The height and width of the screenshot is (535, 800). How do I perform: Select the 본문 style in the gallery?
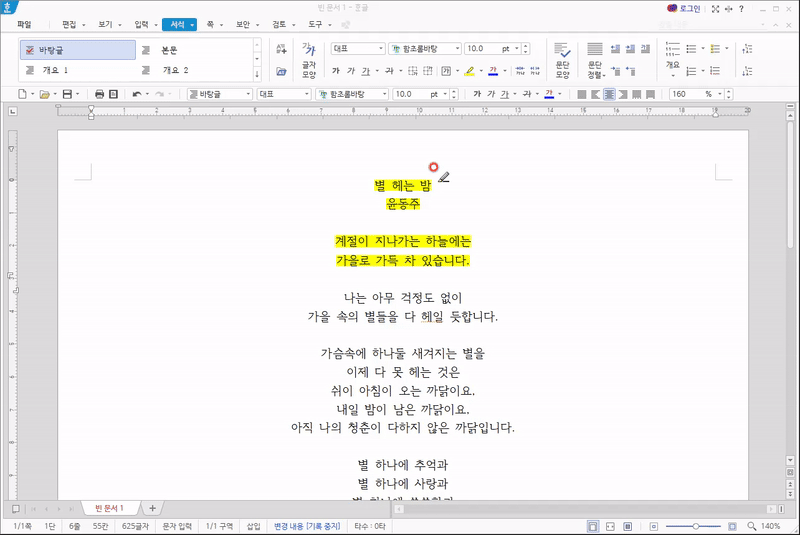tap(194, 50)
